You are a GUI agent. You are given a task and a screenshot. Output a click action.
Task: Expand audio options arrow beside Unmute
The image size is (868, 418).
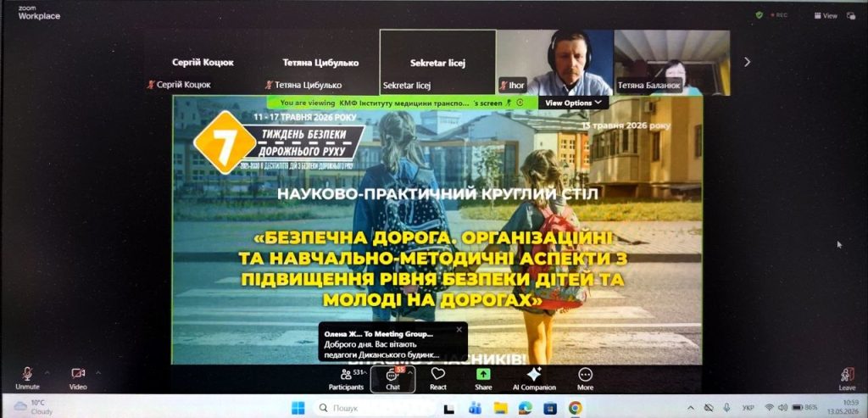47,372
